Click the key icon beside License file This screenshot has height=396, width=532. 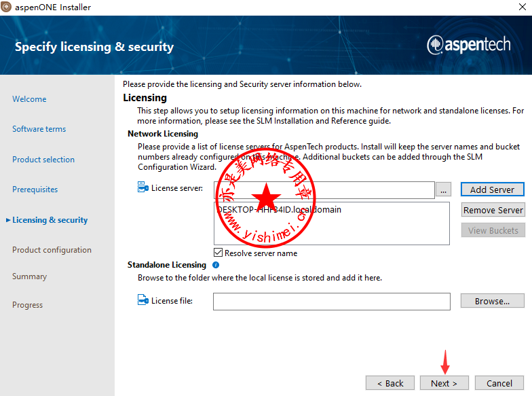pos(142,300)
